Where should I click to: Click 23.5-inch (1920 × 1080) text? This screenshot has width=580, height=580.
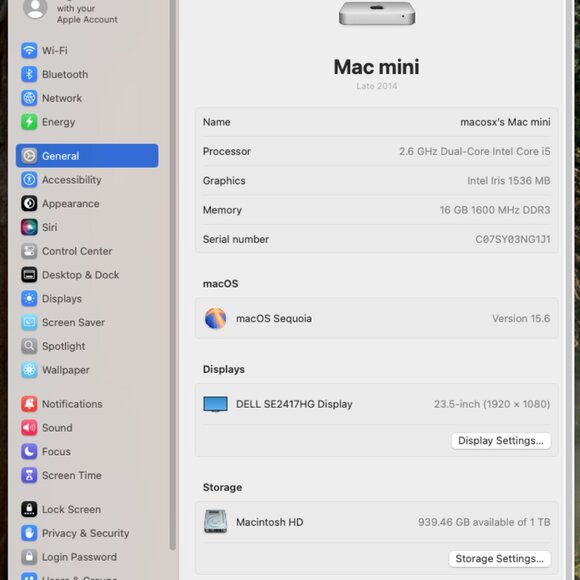492,404
